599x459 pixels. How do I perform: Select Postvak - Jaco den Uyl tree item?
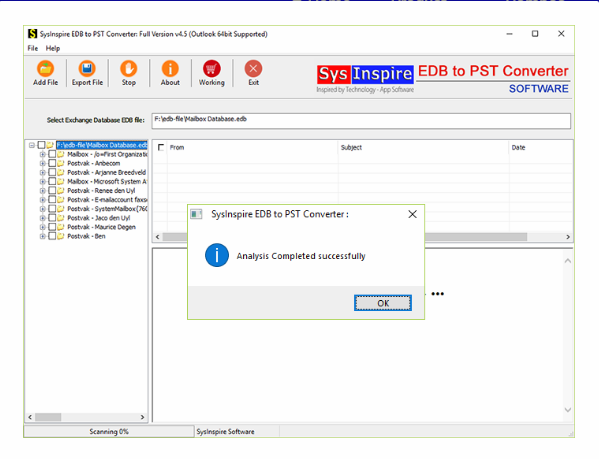coord(99,218)
